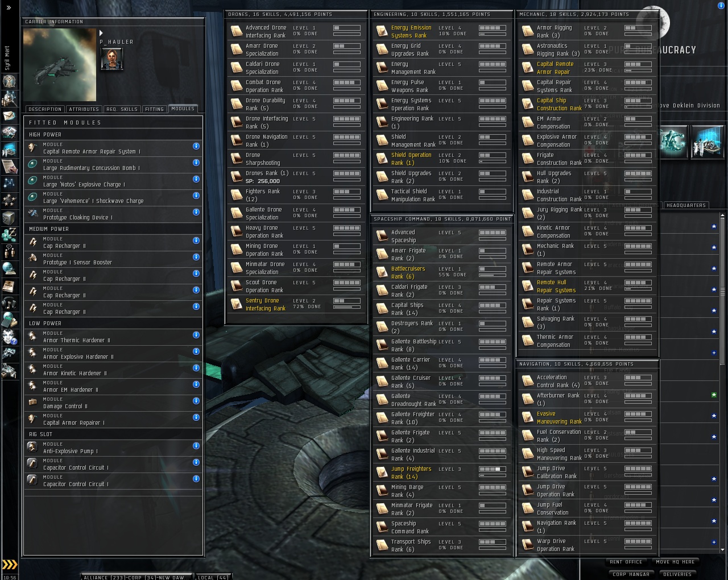Open the Fitting tab
The height and width of the screenshot is (580, 728).
(155, 109)
